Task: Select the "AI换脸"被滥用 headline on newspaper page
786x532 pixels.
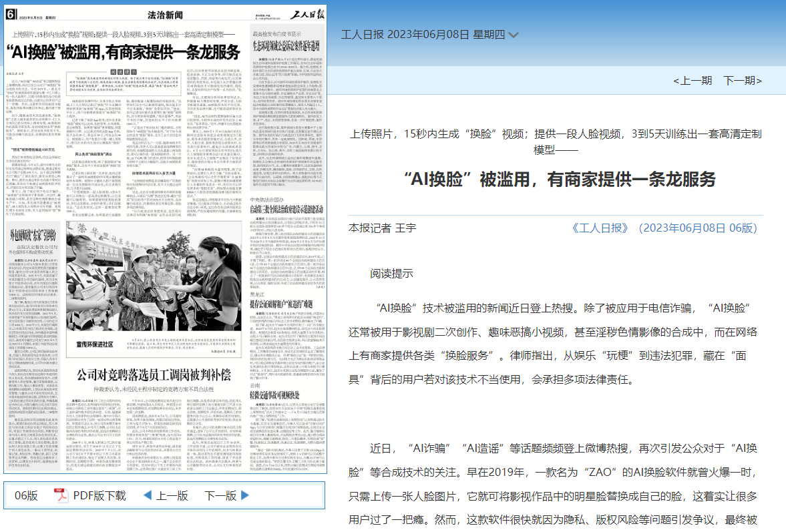Action: tap(123, 52)
